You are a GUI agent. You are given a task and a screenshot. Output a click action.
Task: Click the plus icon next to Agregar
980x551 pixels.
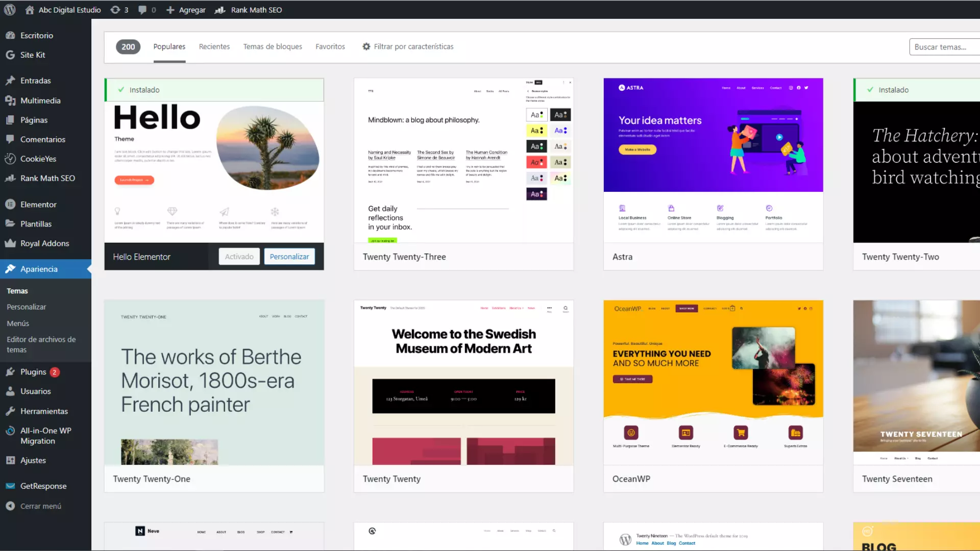click(x=170, y=10)
